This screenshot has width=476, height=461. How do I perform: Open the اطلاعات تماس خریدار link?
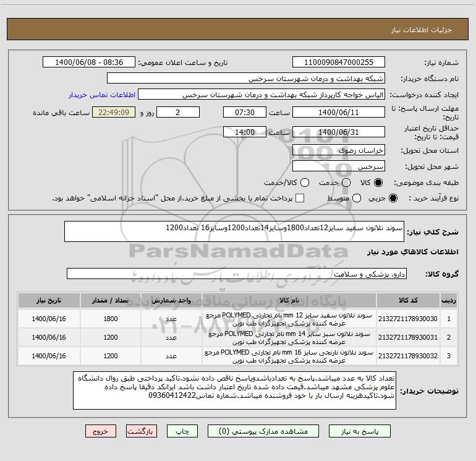pos(102,95)
